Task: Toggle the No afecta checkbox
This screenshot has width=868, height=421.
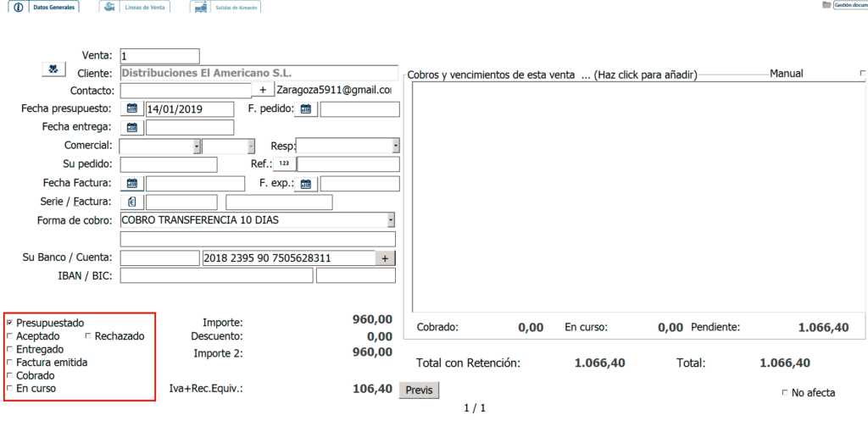Action: 784,393
